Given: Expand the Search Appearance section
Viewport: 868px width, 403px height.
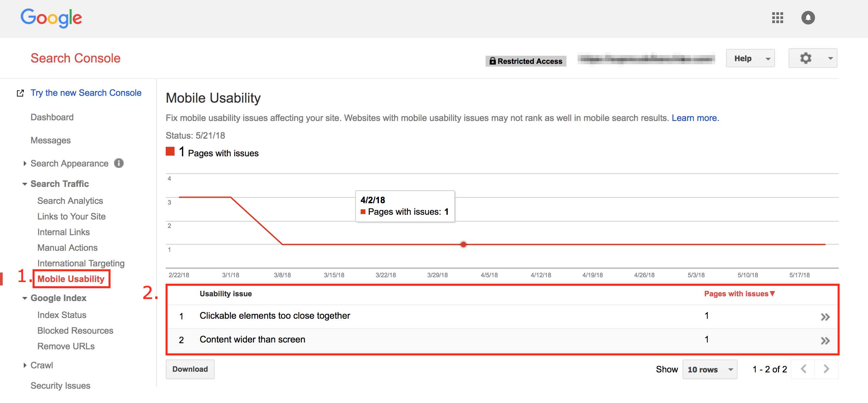Looking at the screenshot, I should [x=25, y=163].
